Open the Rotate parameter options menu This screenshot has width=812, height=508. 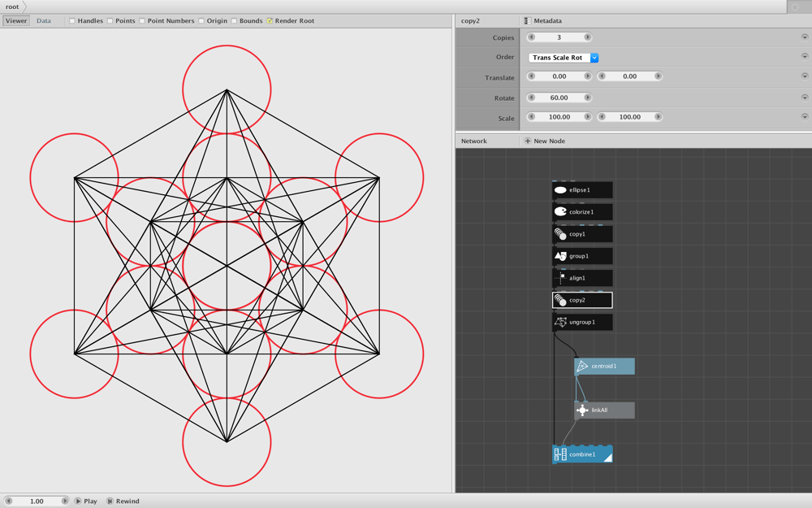point(805,98)
